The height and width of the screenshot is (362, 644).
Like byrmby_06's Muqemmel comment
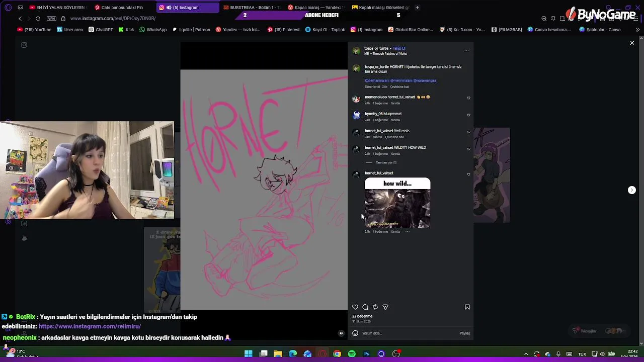pos(468,115)
